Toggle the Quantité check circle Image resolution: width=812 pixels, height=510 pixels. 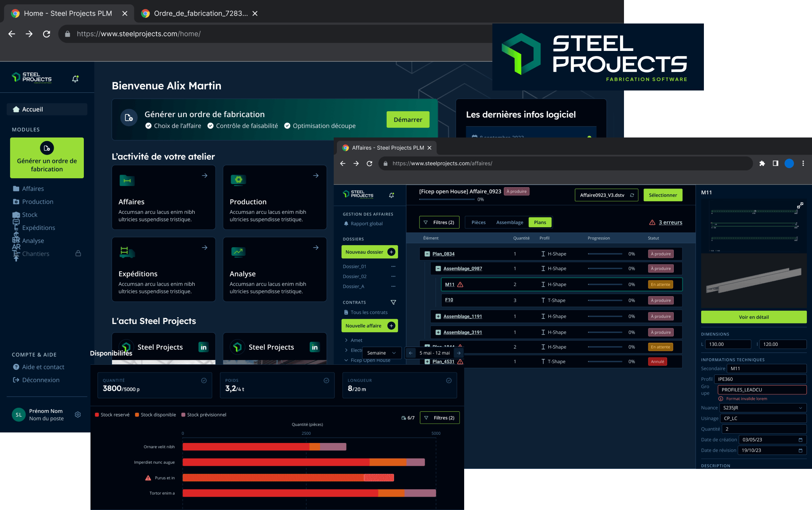(204, 380)
